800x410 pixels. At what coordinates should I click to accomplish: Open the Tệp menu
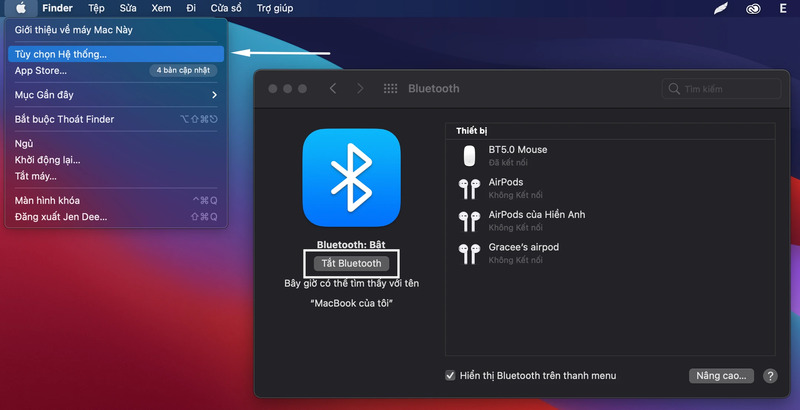pyautogui.click(x=96, y=8)
